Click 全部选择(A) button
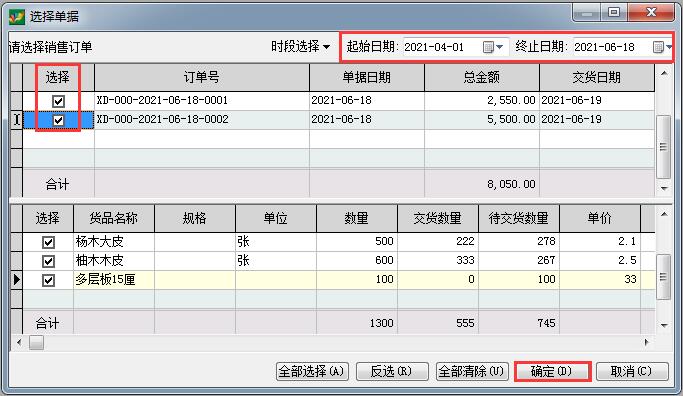Image resolution: width=683 pixels, height=396 pixels. click(312, 372)
